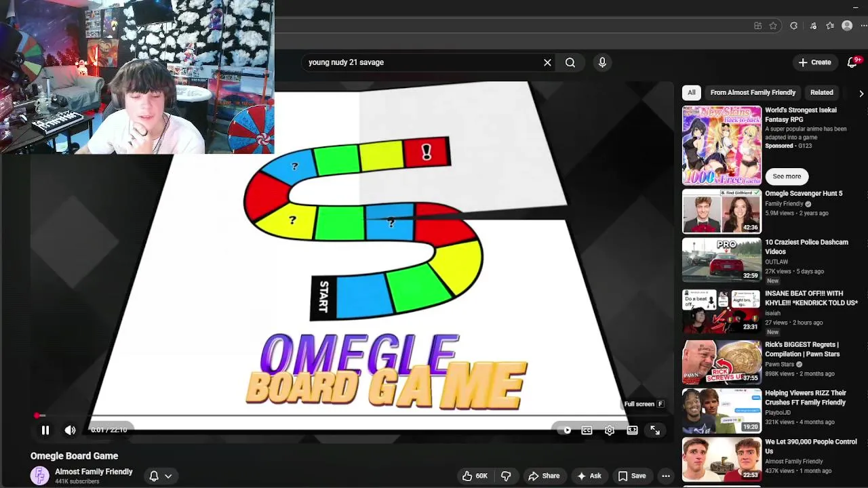Click the 'Omegle Board Game' video heading
This screenshot has width=868, height=488.
[74, 456]
